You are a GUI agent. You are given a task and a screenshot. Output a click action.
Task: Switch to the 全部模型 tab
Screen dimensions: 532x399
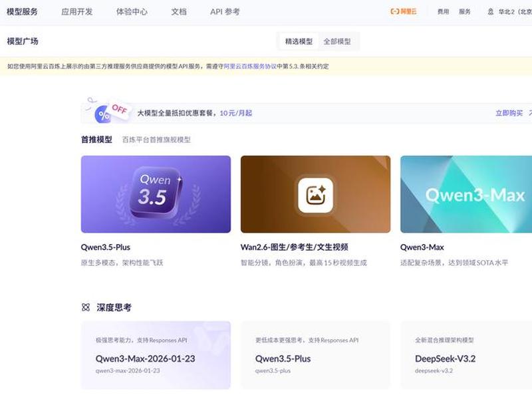(337, 41)
